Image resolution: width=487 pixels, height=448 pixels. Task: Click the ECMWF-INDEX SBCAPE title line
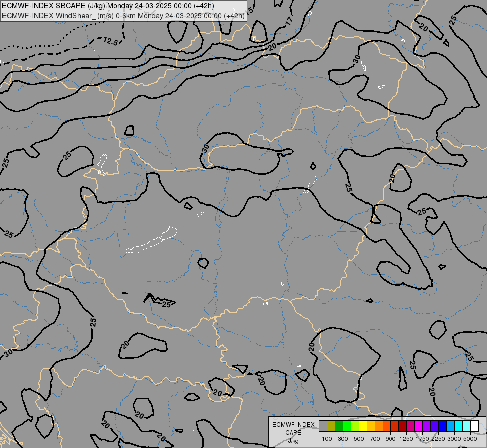point(108,6)
